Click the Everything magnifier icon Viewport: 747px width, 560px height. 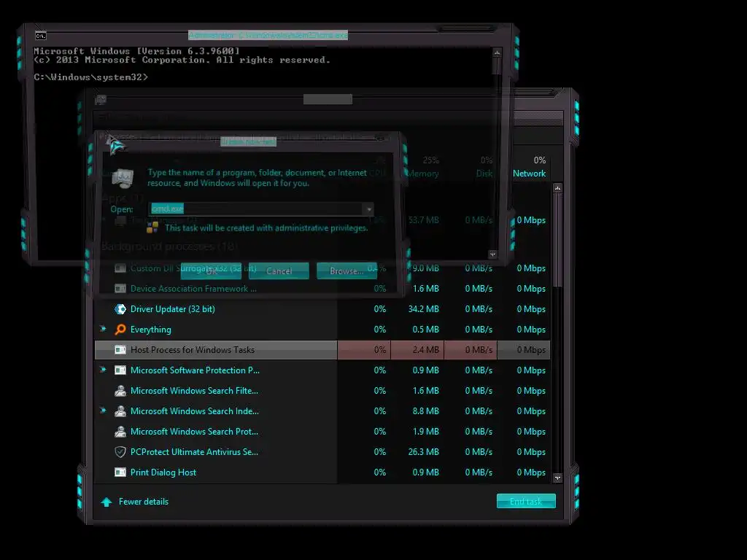point(120,330)
